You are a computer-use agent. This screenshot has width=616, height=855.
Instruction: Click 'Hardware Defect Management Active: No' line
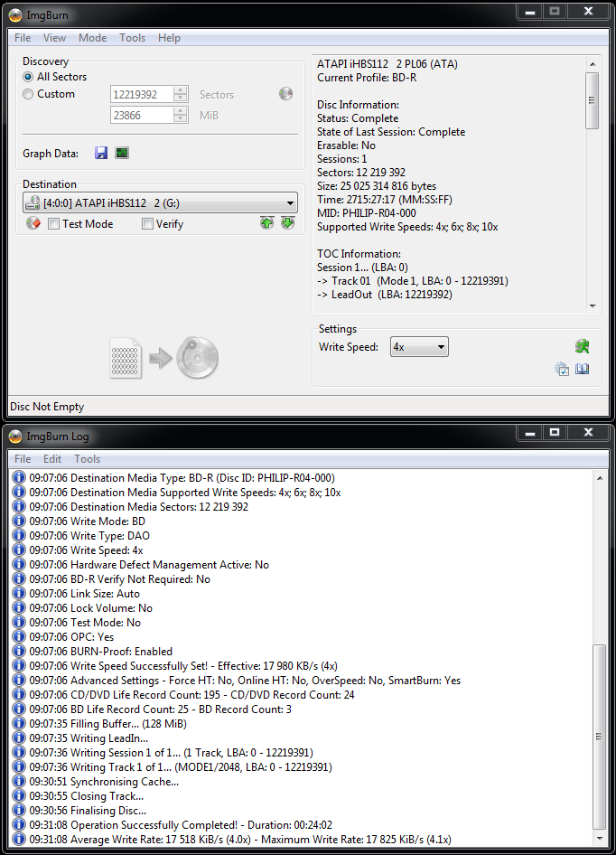(149, 564)
